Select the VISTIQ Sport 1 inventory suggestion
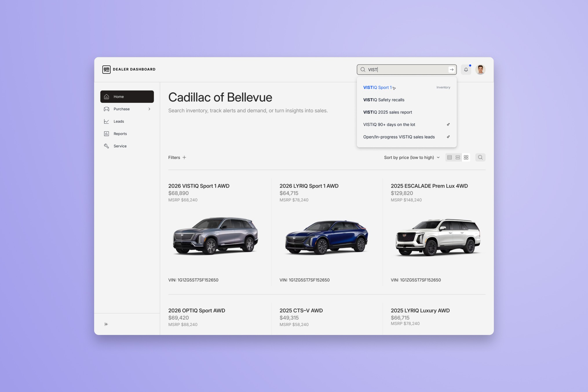The image size is (588, 392). click(377, 87)
